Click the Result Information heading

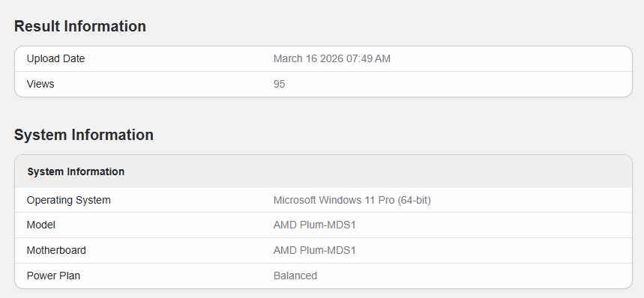point(80,26)
